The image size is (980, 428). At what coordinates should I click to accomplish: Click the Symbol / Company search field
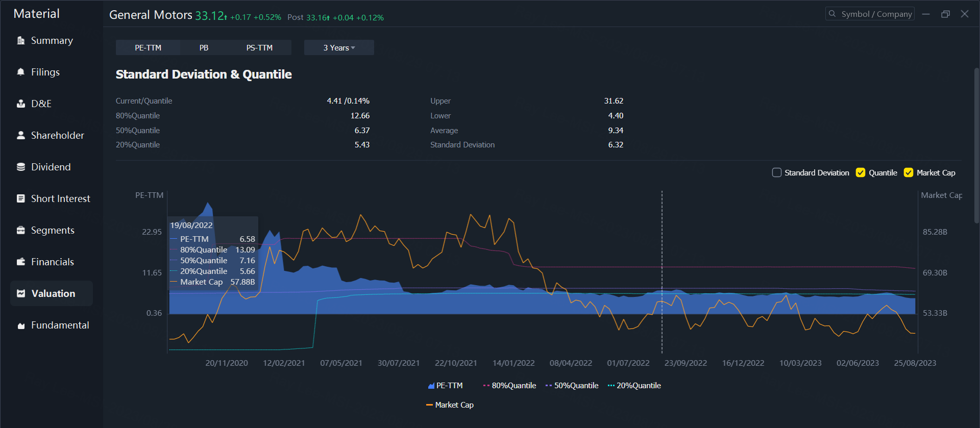tap(870, 14)
